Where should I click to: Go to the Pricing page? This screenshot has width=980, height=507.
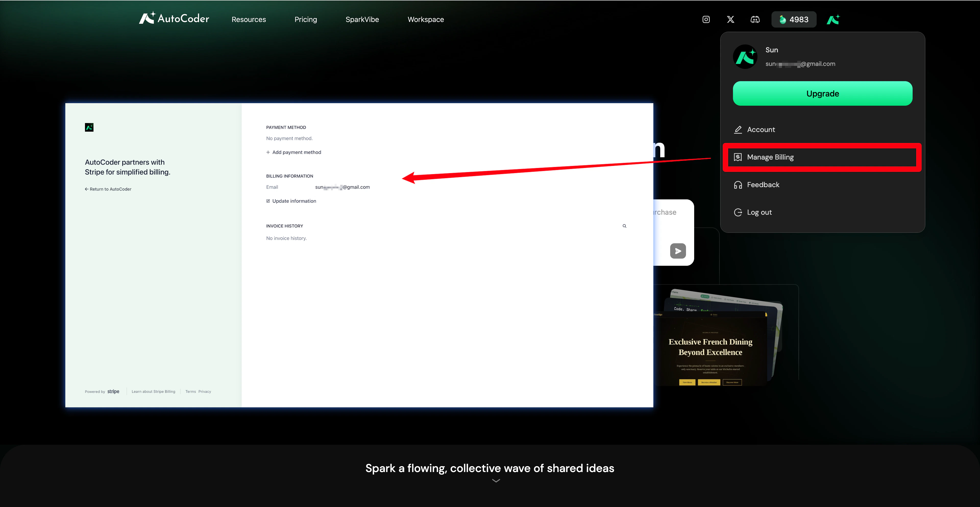[x=305, y=19]
